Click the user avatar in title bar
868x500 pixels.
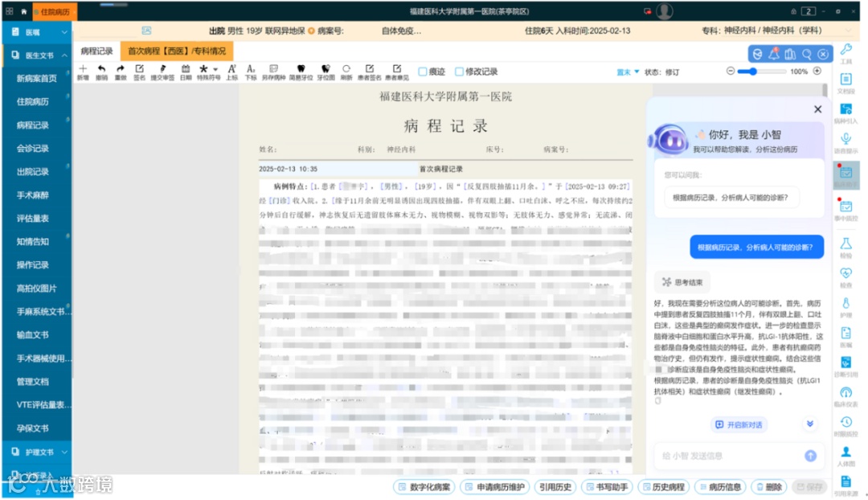coord(665,11)
